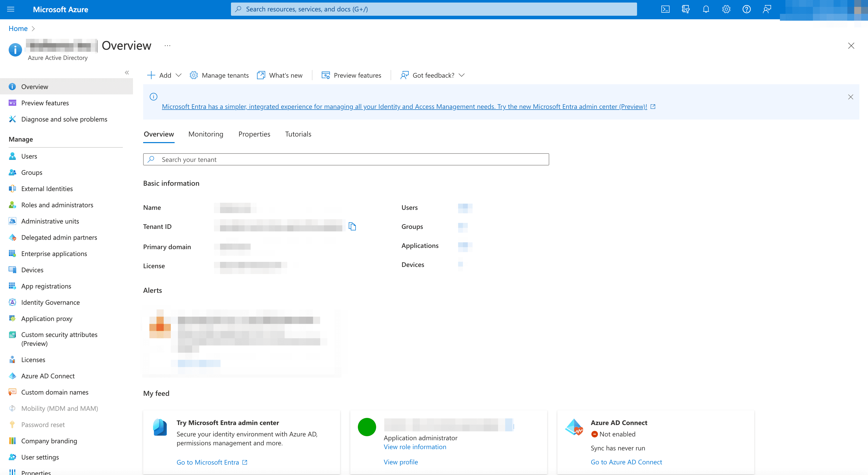
Task: Click Search your tenant input field
Action: coord(346,159)
